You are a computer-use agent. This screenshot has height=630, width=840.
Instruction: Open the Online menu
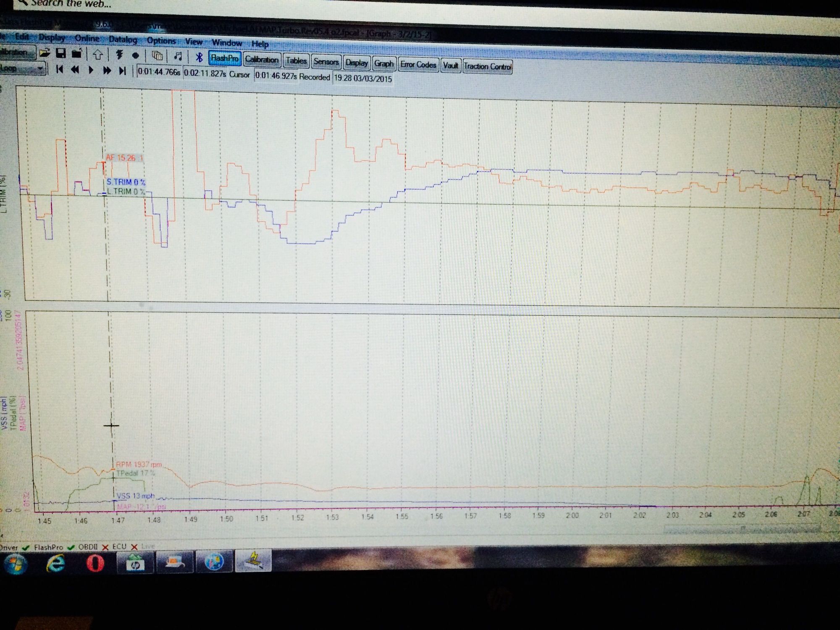tap(87, 38)
